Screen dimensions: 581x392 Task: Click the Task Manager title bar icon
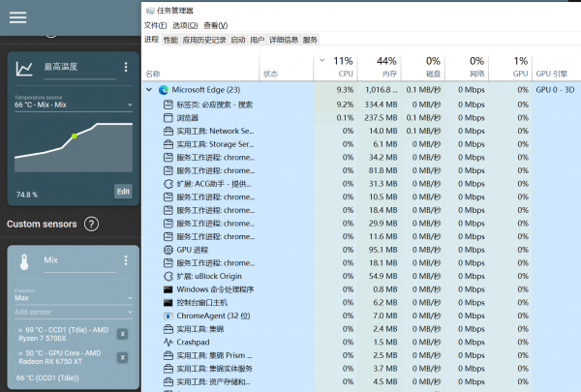[x=150, y=11]
